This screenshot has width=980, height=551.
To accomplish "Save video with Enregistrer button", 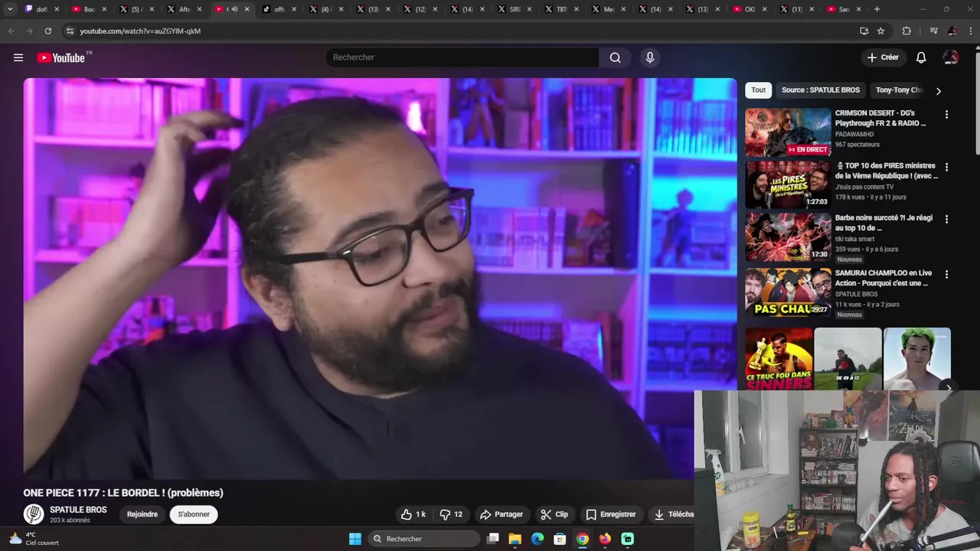I will (x=611, y=514).
